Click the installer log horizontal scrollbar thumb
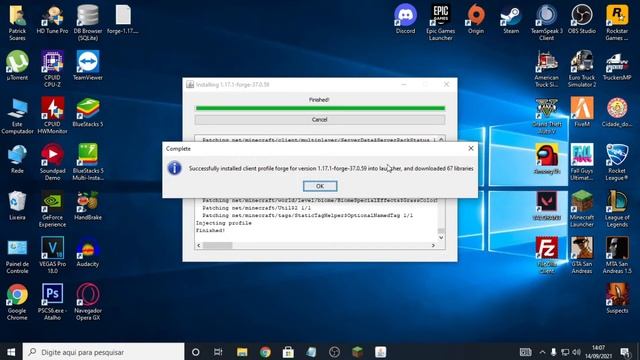This screenshot has width=640, height=360. [218, 245]
